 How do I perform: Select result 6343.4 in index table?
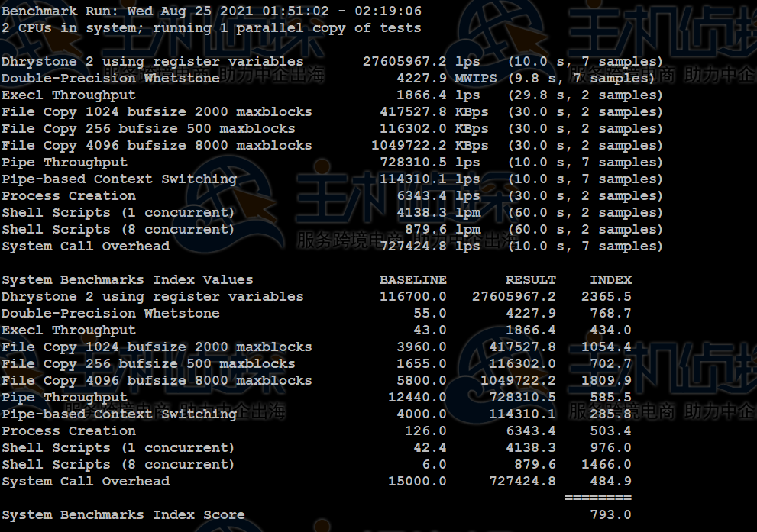531,431
